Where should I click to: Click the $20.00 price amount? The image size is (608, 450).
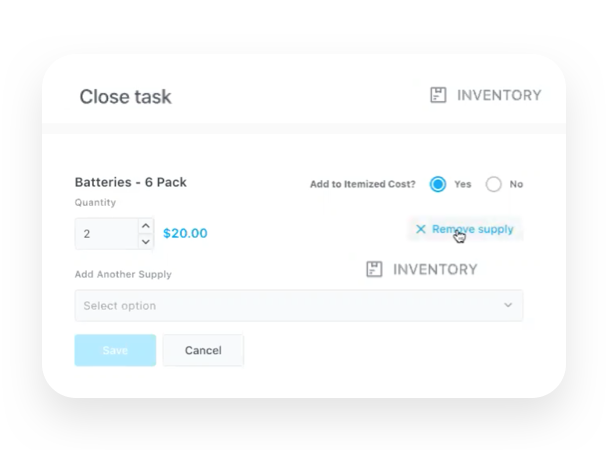[x=185, y=233]
